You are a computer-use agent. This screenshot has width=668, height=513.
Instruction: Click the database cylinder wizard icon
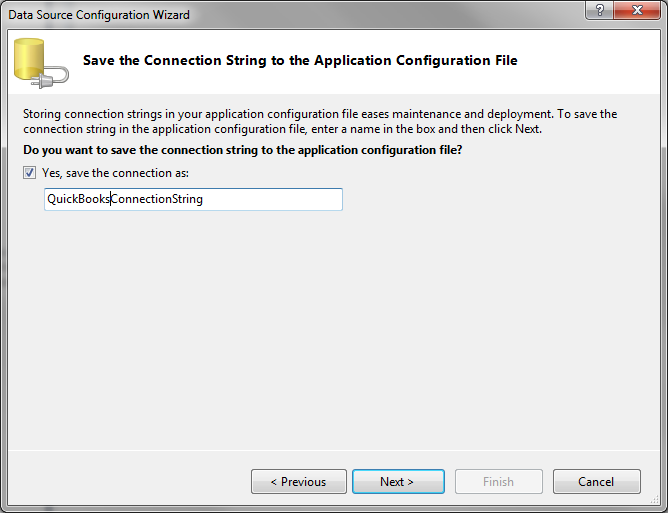[x=29, y=60]
